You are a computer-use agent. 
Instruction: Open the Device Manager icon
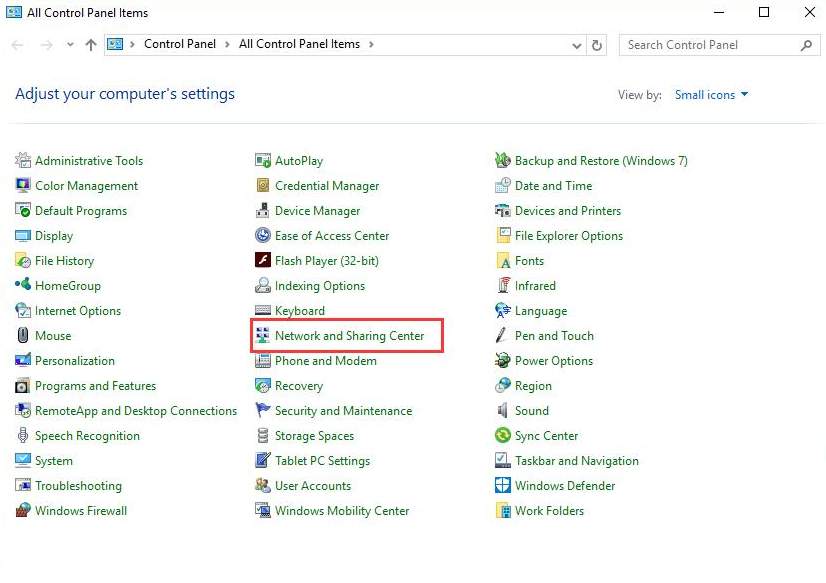pyautogui.click(x=262, y=210)
